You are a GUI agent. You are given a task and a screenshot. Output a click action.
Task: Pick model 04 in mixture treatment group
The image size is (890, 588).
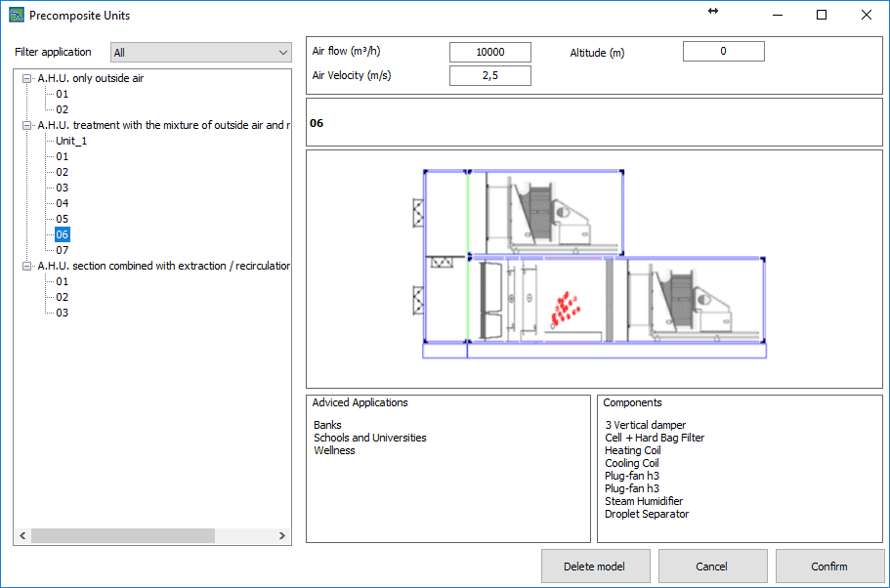[x=63, y=203]
